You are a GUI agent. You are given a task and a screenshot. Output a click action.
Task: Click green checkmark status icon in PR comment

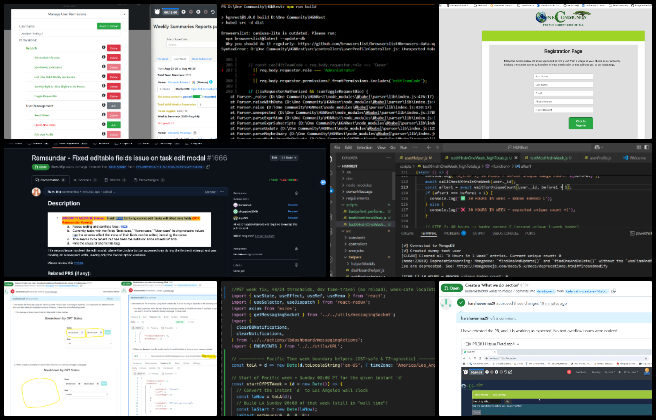(x=461, y=302)
